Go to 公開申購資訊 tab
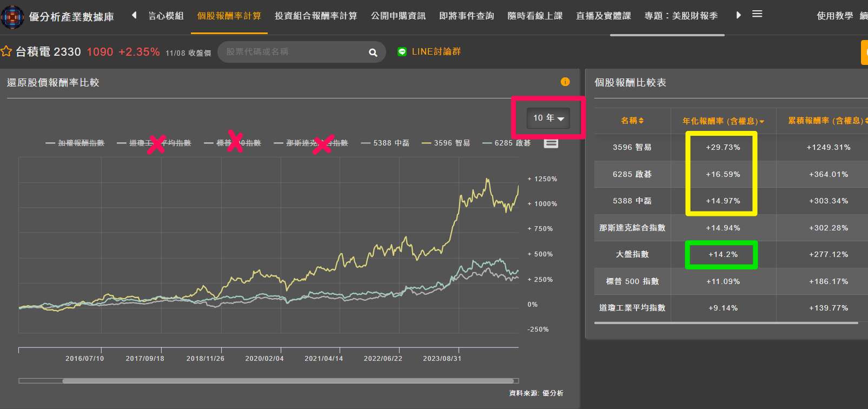The height and width of the screenshot is (409, 868). [x=398, y=16]
